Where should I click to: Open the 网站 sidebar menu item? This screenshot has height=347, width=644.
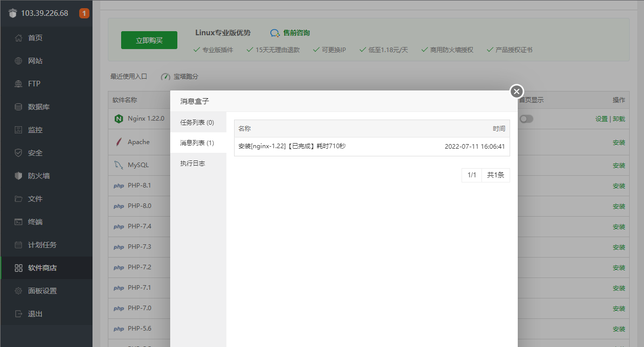pyautogui.click(x=46, y=61)
